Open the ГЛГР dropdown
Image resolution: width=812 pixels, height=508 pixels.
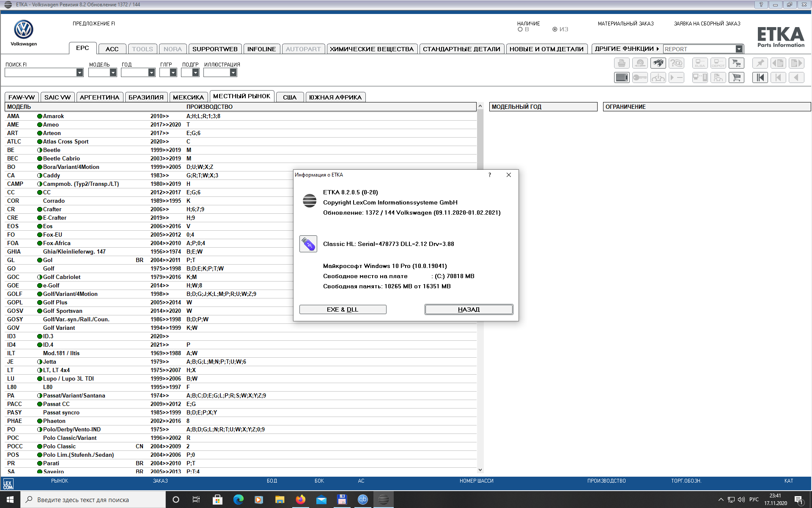pyautogui.click(x=173, y=72)
